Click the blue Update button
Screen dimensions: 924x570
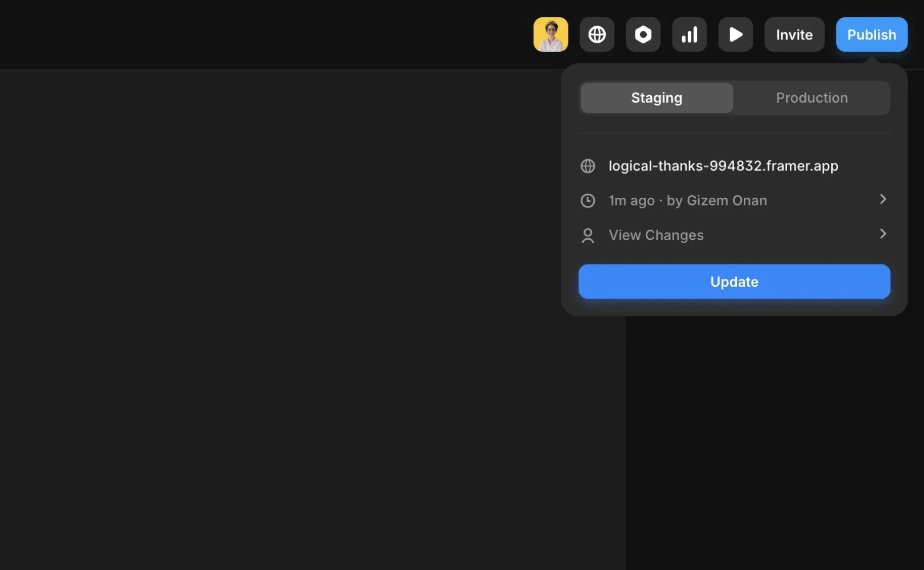(734, 282)
